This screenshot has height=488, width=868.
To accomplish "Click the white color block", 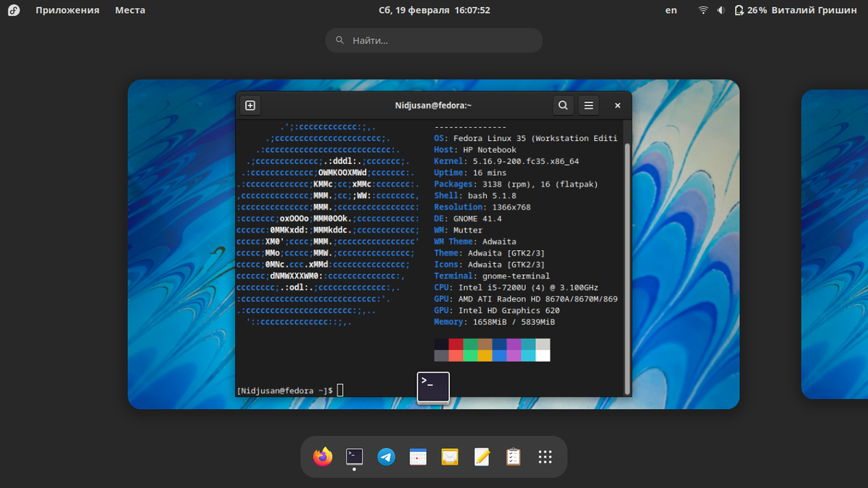I will click(x=542, y=356).
